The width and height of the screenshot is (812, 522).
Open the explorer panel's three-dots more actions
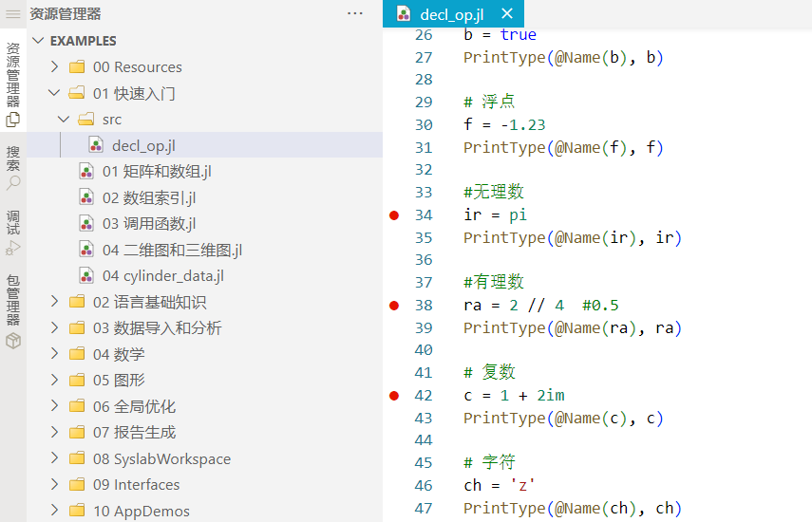(355, 14)
